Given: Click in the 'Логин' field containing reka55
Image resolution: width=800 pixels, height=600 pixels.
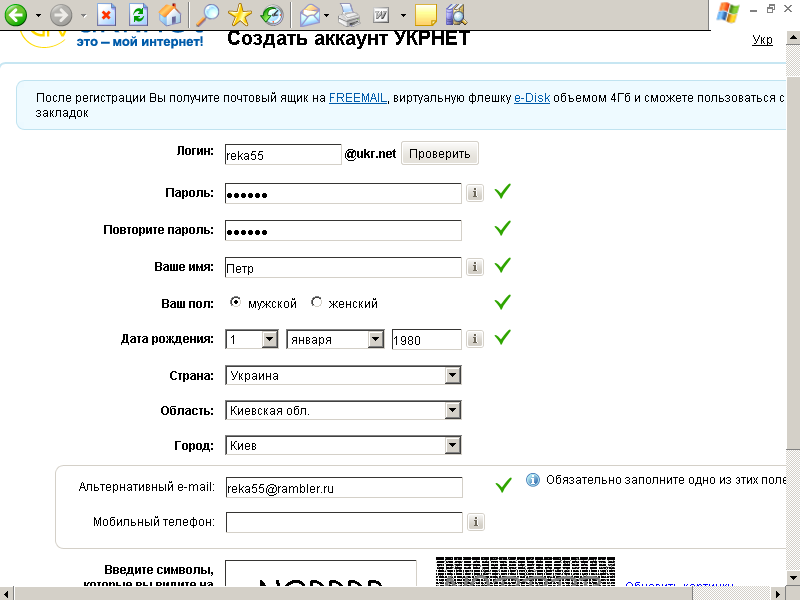Looking at the screenshot, I should click(x=283, y=155).
